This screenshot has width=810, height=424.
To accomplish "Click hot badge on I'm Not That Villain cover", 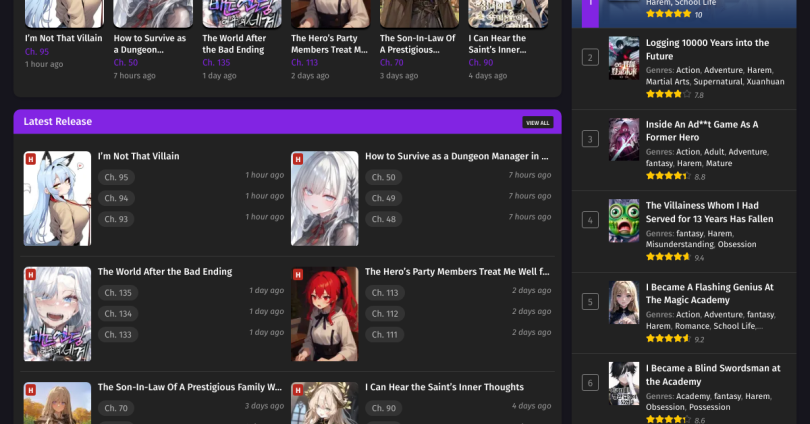I will coord(30,159).
